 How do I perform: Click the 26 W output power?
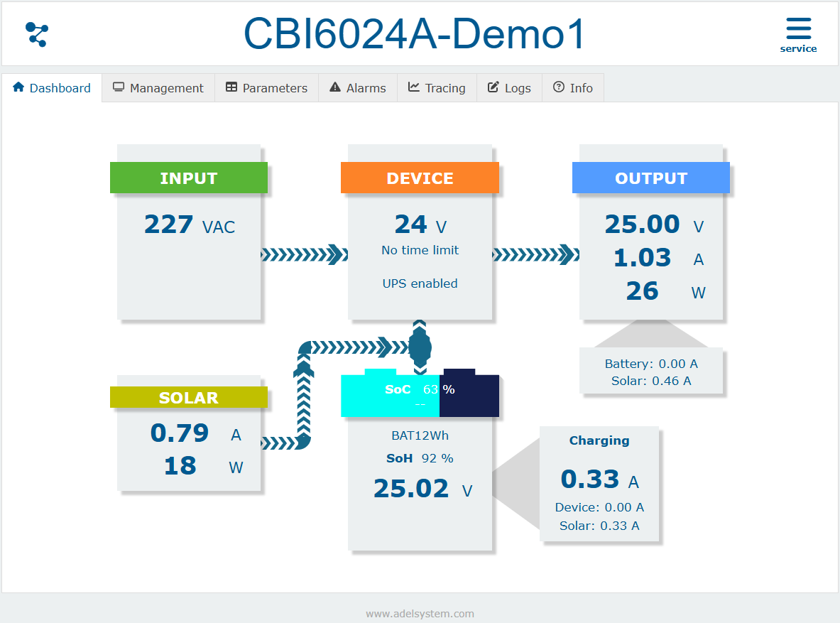(x=666, y=291)
